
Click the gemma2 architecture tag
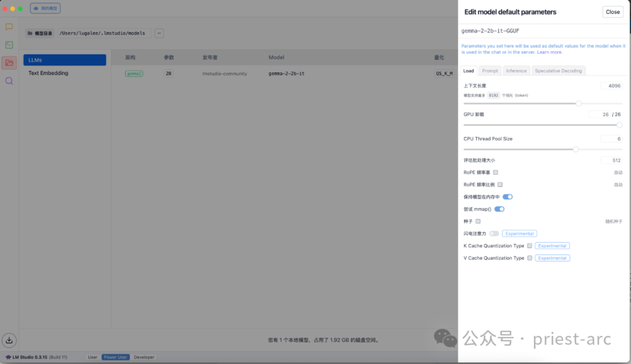pyautogui.click(x=134, y=74)
